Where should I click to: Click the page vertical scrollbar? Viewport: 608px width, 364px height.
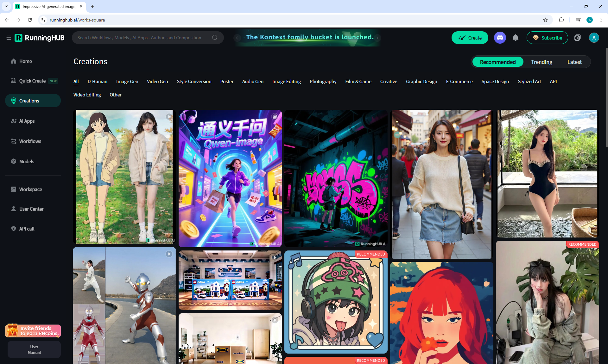[x=606, y=95]
